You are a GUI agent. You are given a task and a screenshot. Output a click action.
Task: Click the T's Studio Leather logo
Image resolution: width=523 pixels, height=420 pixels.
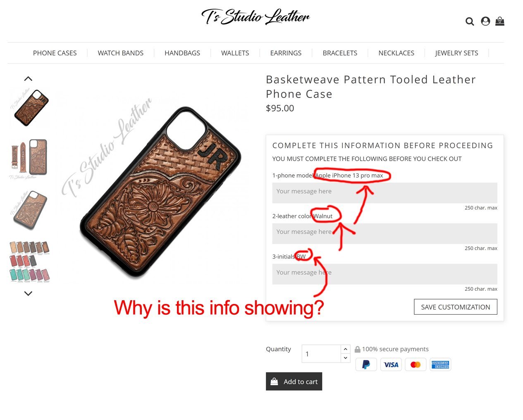coord(256,17)
